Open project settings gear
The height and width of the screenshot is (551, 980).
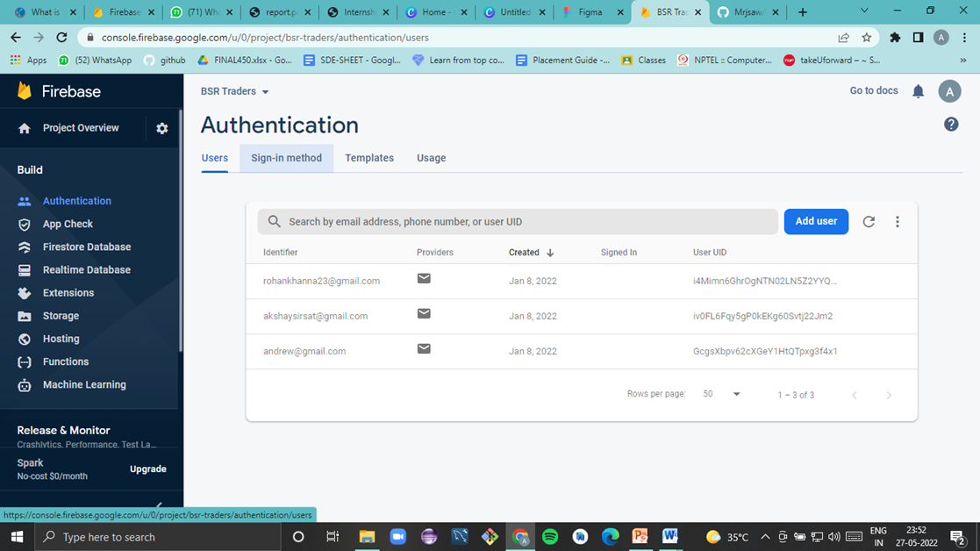[x=161, y=128]
